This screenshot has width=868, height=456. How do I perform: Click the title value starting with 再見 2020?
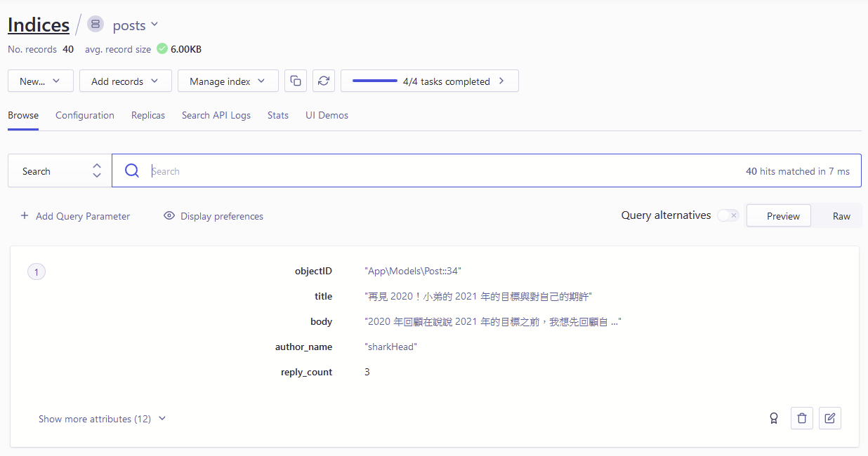[478, 297]
